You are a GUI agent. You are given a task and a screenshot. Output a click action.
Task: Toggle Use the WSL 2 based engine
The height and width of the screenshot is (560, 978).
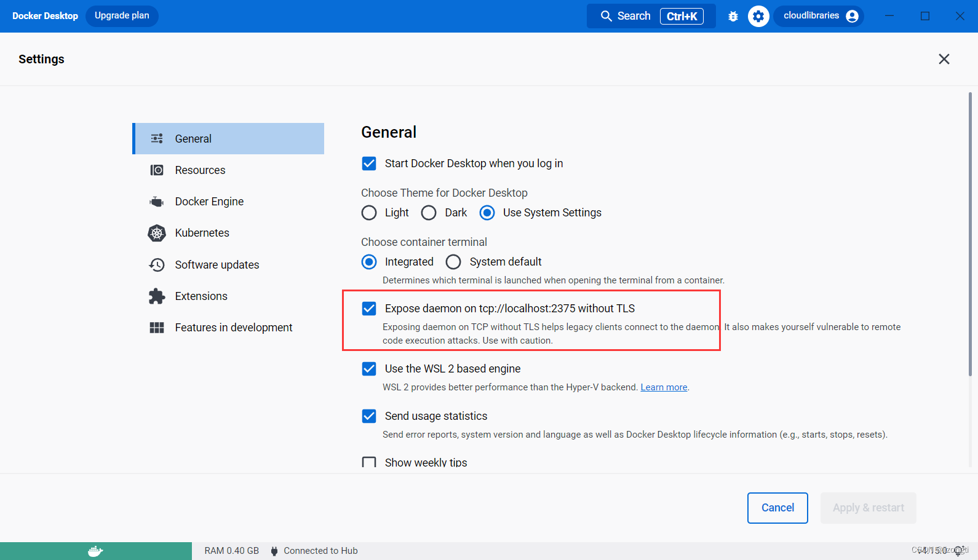(369, 369)
